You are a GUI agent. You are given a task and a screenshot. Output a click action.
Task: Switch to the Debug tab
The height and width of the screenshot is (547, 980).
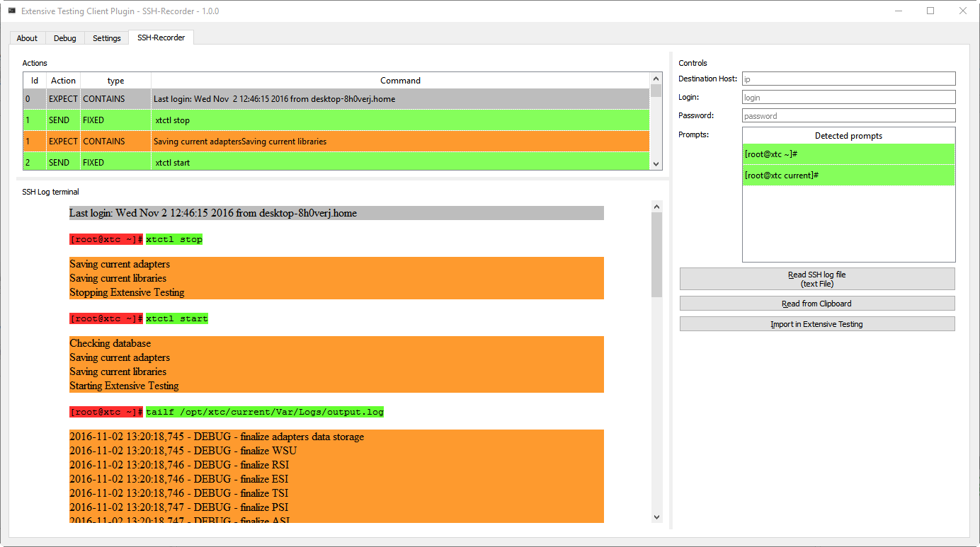click(x=65, y=38)
